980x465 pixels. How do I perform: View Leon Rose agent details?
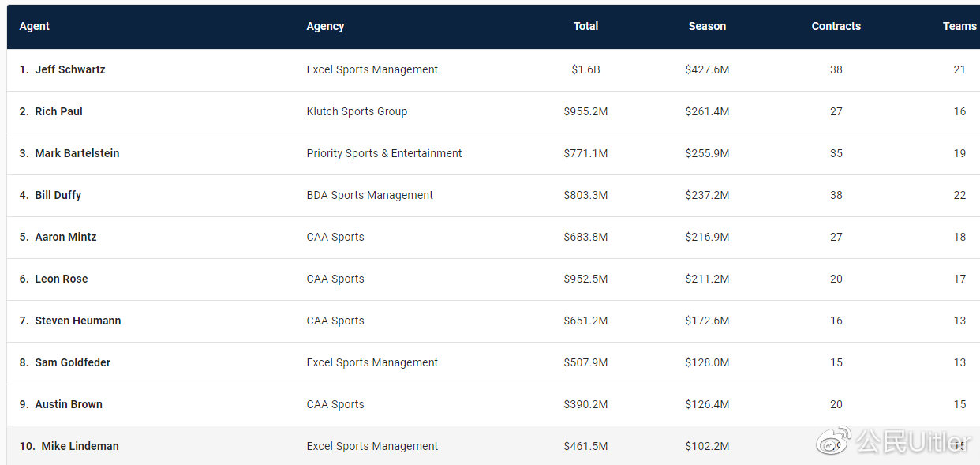pos(61,279)
